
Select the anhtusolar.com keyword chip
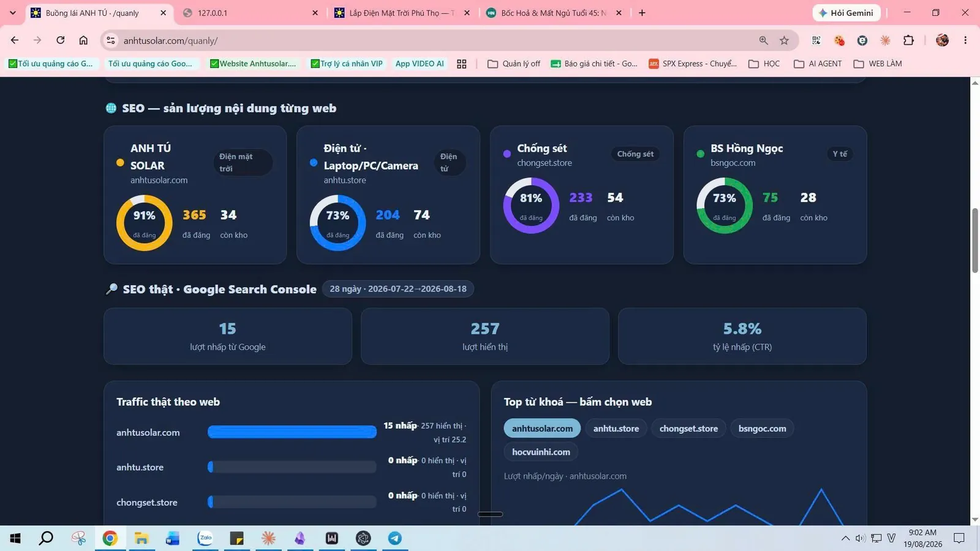[542, 429]
